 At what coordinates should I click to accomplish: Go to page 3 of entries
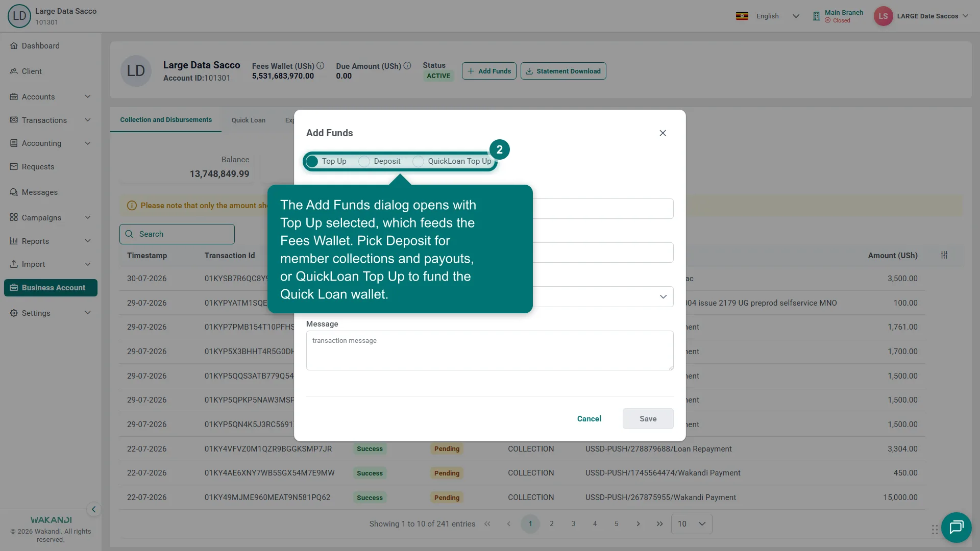pos(573,524)
